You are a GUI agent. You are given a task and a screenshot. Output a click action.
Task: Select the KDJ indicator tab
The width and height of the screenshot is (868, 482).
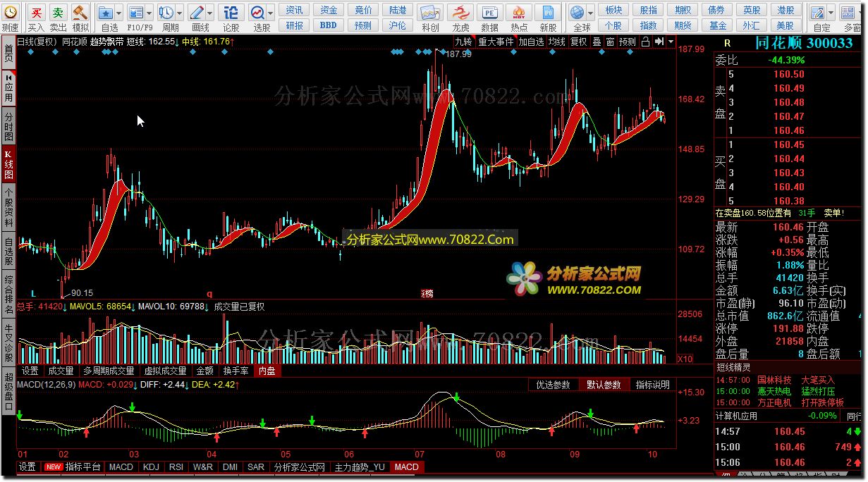pos(151,466)
